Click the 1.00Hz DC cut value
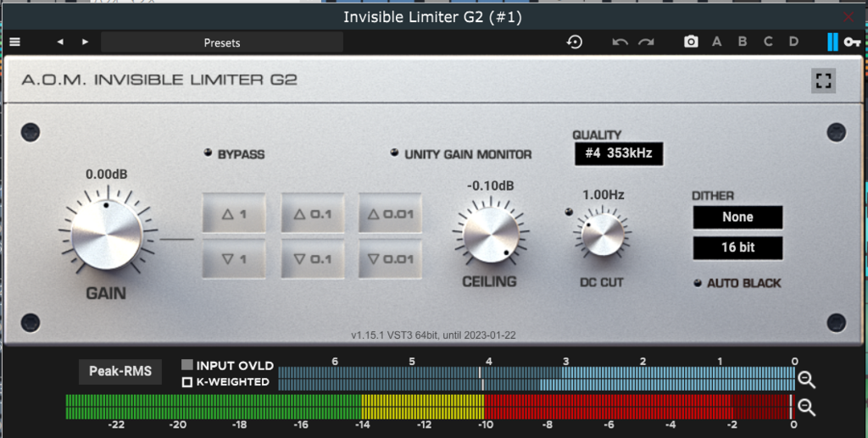 (604, 195)
